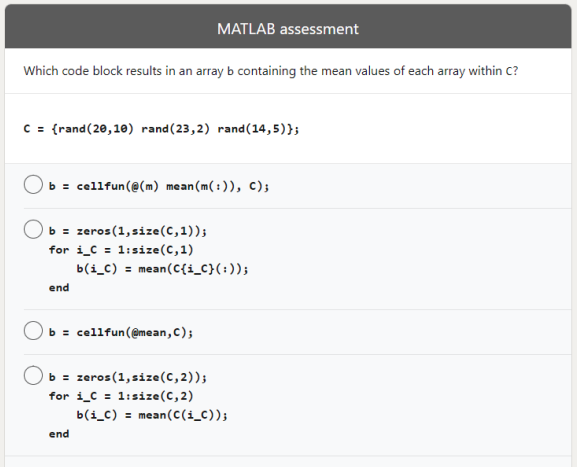Screen dimensions: 577x467
Task: Click the question sentence about mean values
Action: (x=271, y=71)
